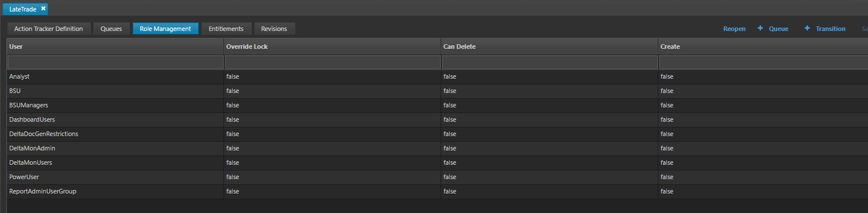Click Override Lock value for DashboardUsers
The width and height of the screenshot is (868, 213).
[233, 119]
